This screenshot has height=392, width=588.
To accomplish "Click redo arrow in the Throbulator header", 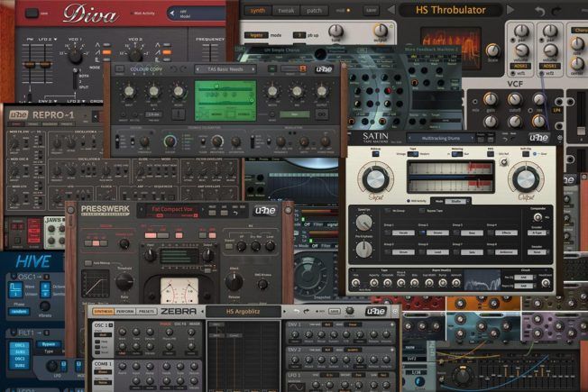I will [556, 11].
